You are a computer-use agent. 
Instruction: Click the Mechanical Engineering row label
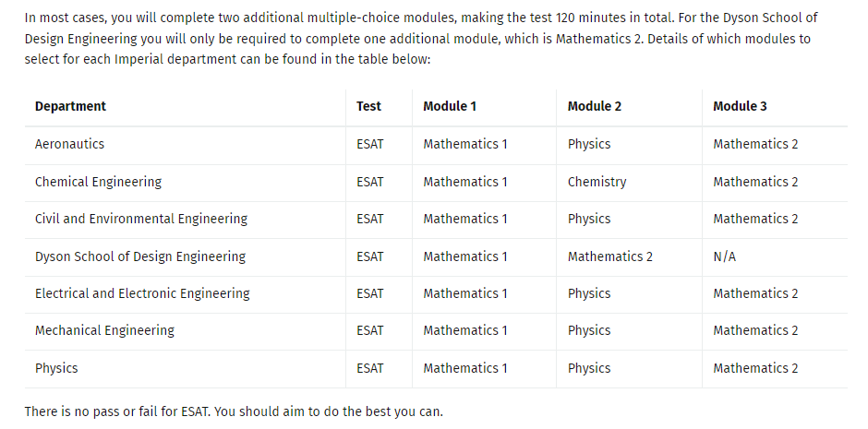pos(104,330)
